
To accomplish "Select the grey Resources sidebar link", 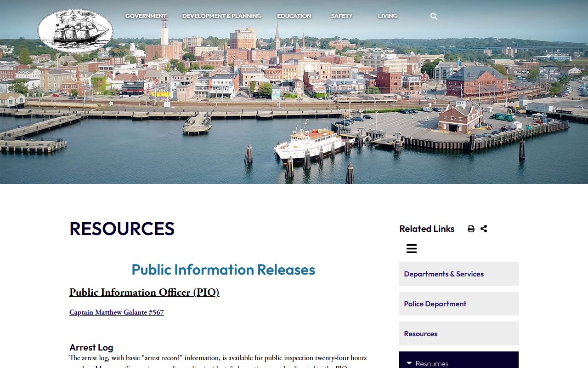I will point(459,333).
